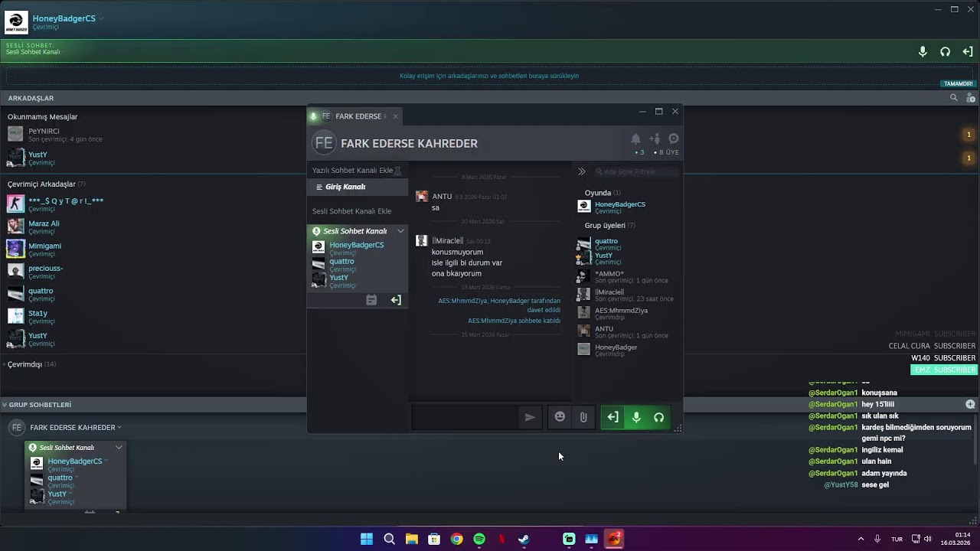Open chat with Mimigami
980x551 pixels.
pos(34,249)
